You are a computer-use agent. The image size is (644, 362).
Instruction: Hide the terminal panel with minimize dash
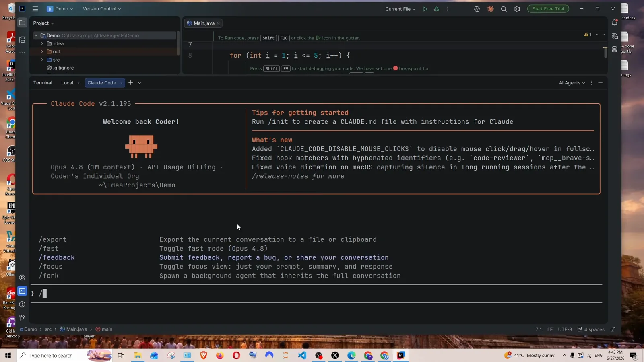600,83
